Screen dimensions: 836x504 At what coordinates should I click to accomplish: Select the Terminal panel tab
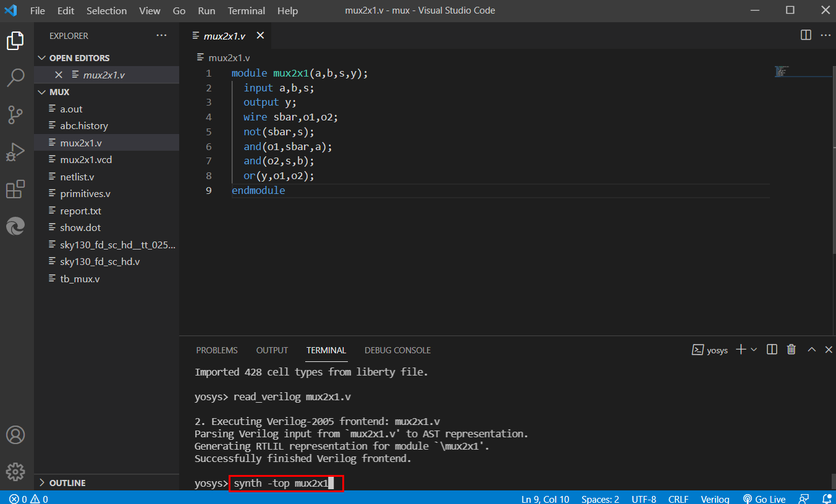tap(326, 350)
